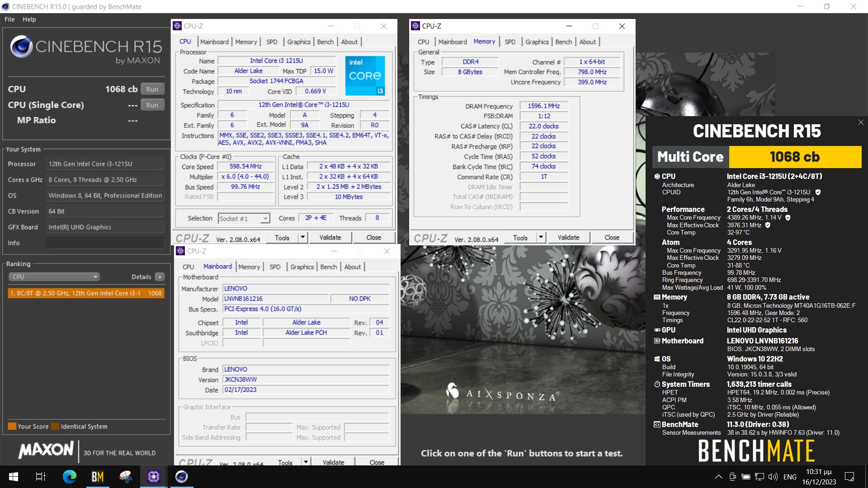
Task: Open Bench tab in CPU window
Action: pos(325,42)
